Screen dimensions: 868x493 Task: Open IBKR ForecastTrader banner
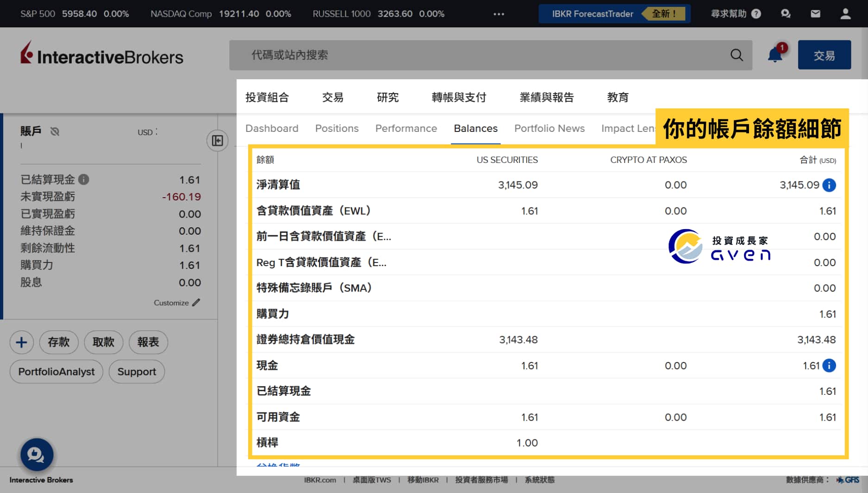[x=614, y=14]
